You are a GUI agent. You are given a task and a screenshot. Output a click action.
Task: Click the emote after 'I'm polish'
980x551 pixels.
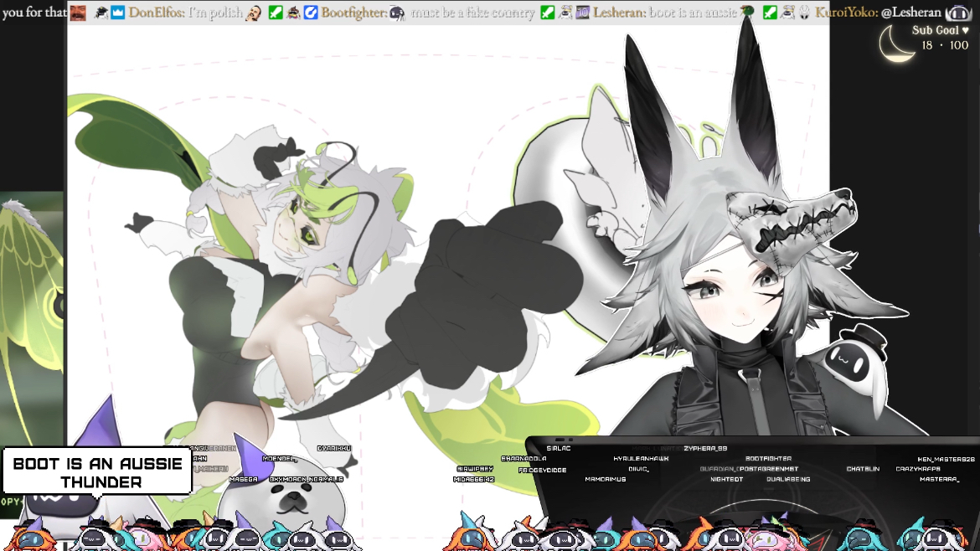[254, 12]
